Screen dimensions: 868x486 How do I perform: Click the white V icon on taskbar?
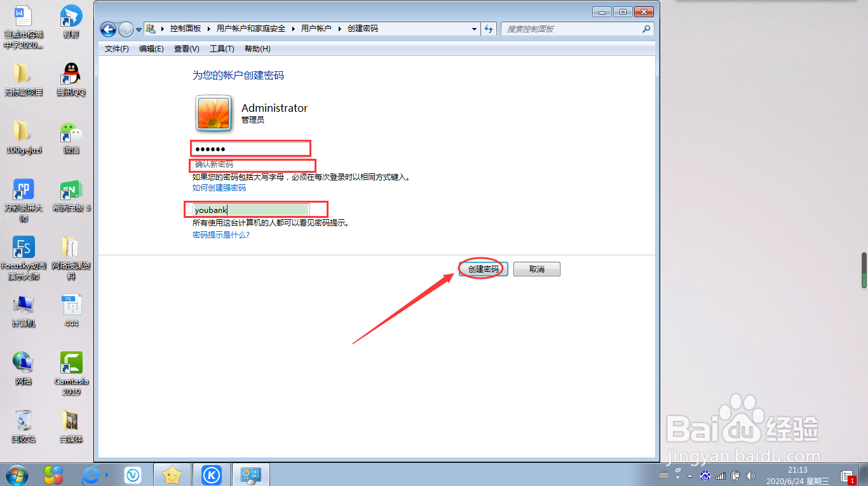133,475
